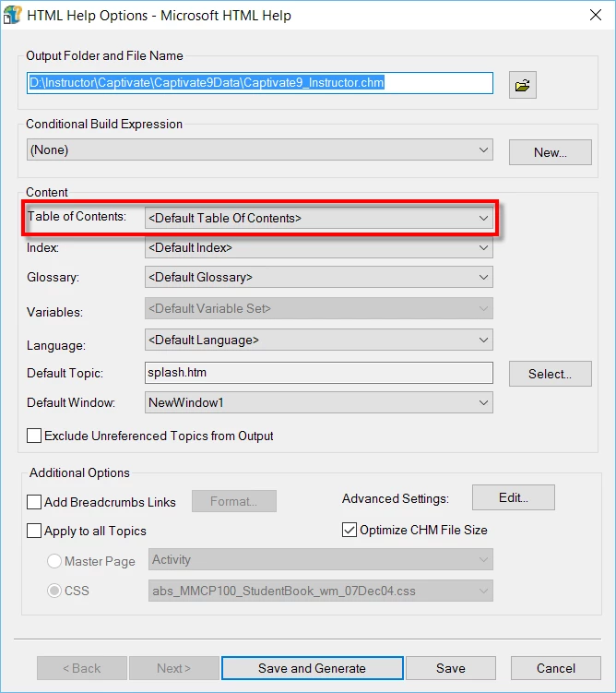Open the Index dropdown
The image size is (616, 693).
click(x=319, y=247)
